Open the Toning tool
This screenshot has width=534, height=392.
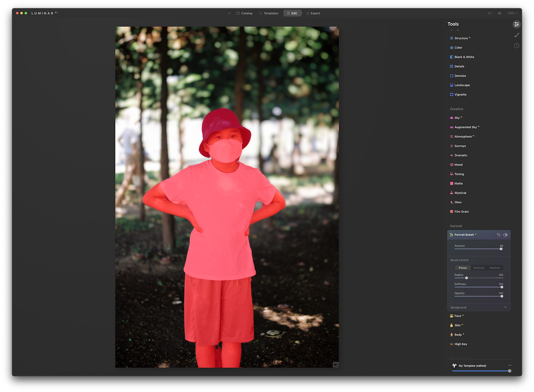pyautogui.click(x=457, y=174)
